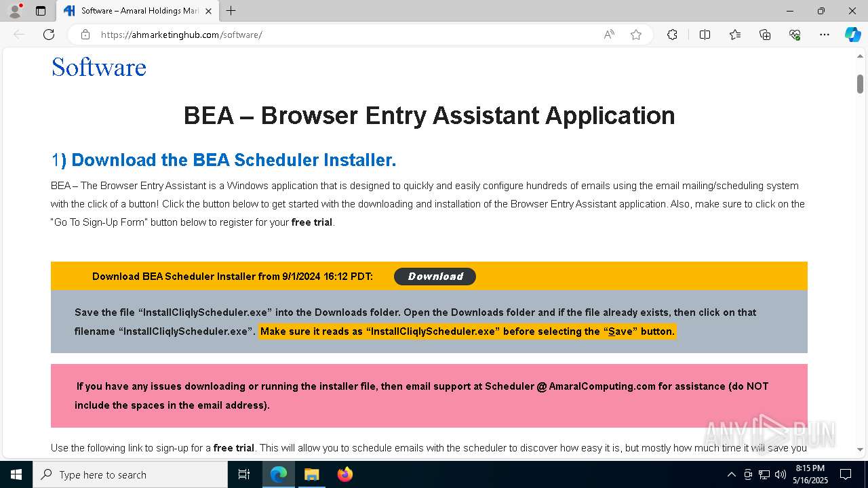
Task: Open the volume speaker tray icon
Action: click(781, 474)
